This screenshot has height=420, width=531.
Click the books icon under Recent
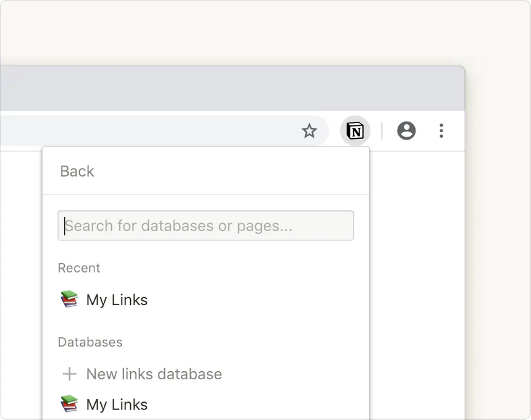click(x=70, y=300)
